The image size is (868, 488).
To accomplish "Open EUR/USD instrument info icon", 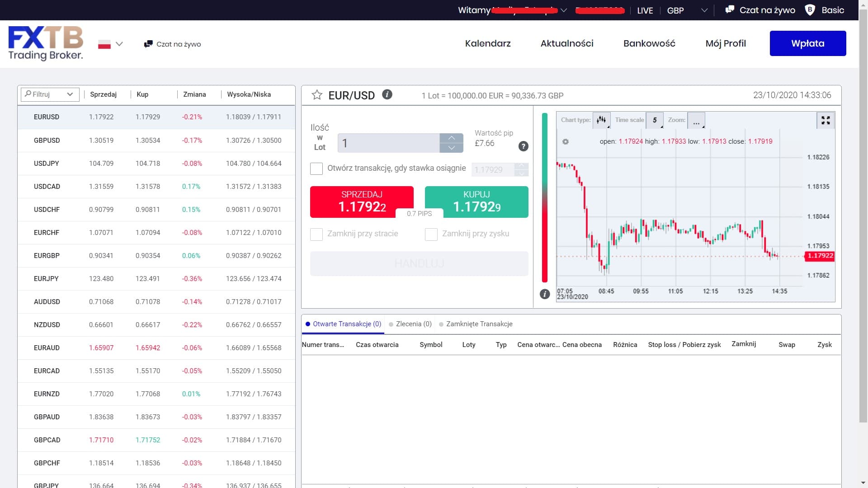I will click(387, 95).
